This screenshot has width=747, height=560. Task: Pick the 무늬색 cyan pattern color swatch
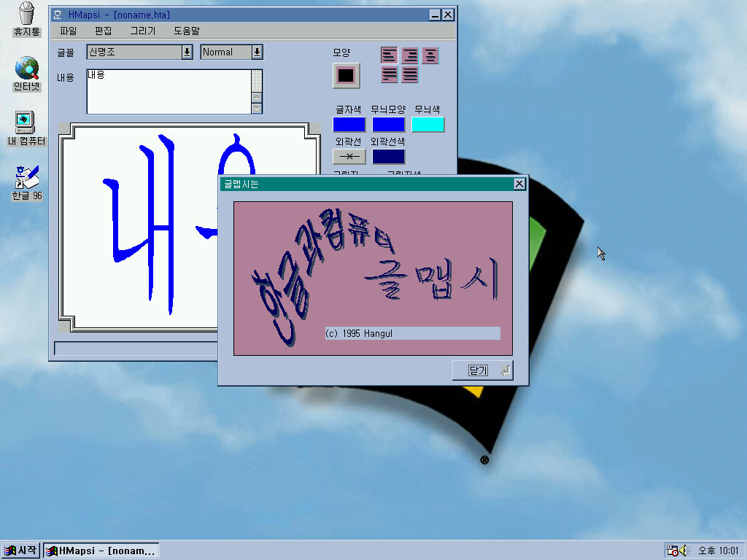pos(427,124)
